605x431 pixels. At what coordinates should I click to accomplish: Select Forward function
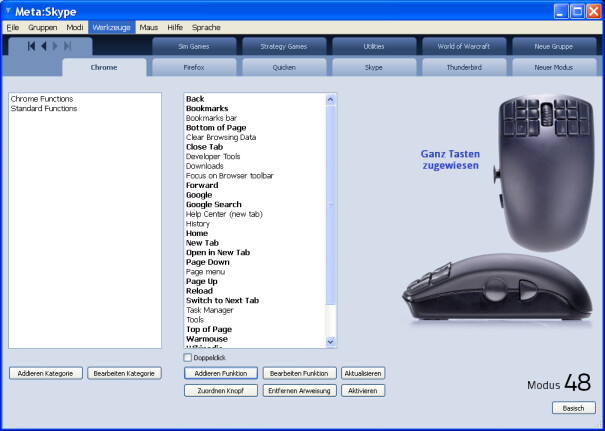pos(202,185)
